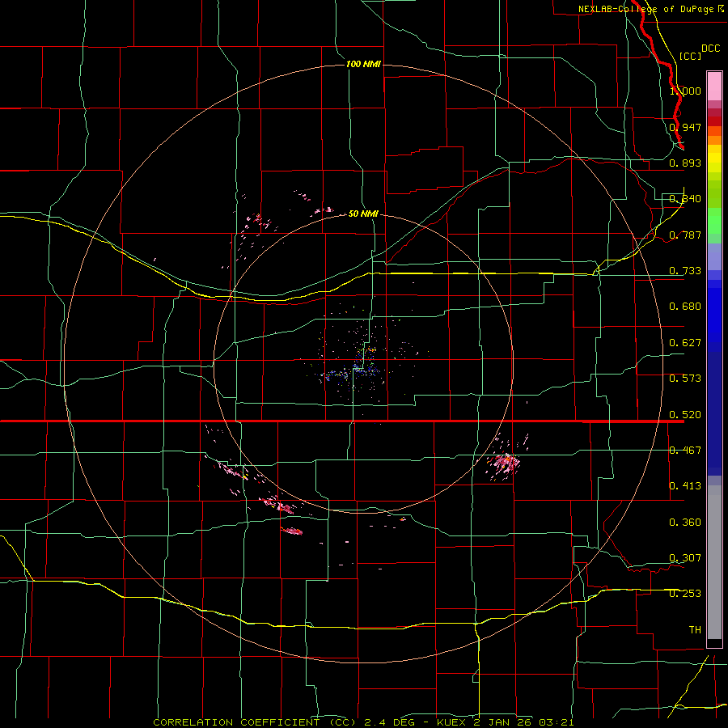Image resolution: width=728 pixels, height=728 pixels.
Task: Pick the lavender segment of color bar
Action: click(x=714, y=256)
